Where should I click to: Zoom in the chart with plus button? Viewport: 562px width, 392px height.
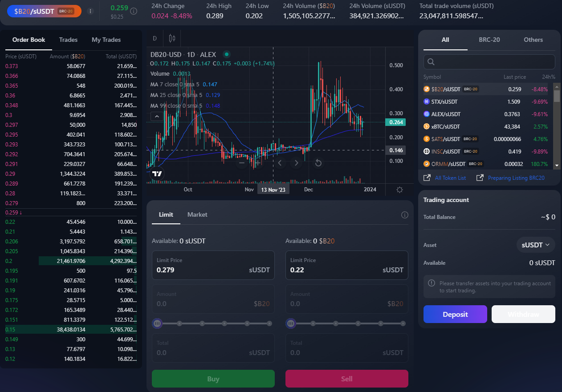coord(257,163)
